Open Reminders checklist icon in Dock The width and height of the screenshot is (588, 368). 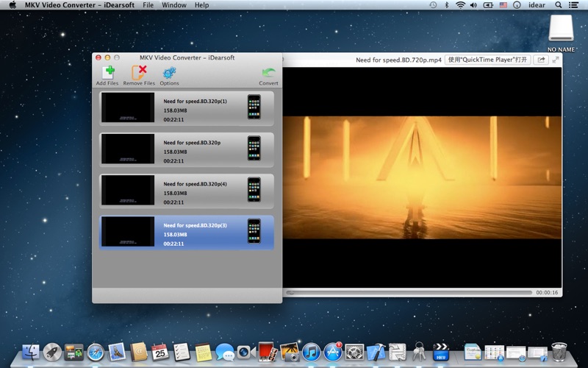point(182,353)
